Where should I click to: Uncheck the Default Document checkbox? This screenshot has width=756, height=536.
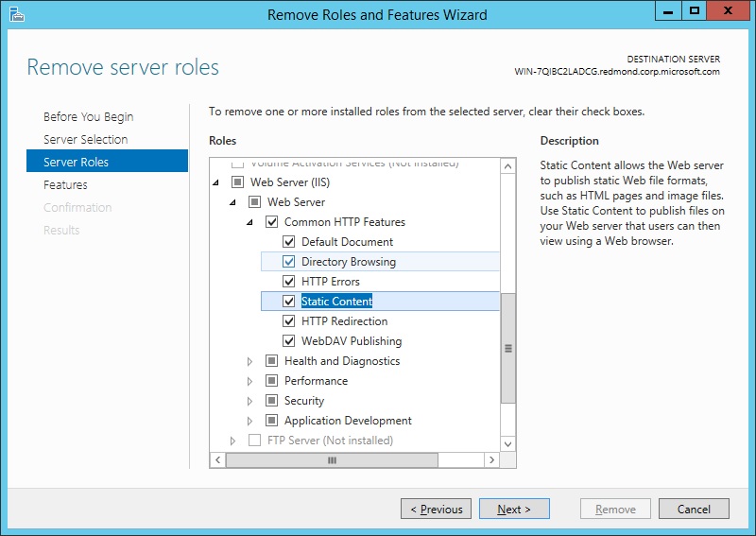[x=288, y=241]
